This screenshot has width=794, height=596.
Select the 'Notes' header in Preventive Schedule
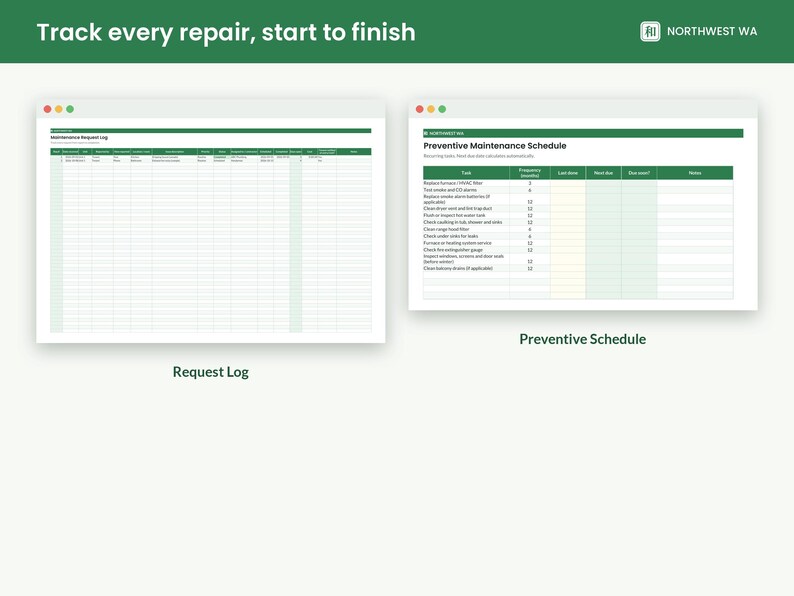tap(695, 173)
